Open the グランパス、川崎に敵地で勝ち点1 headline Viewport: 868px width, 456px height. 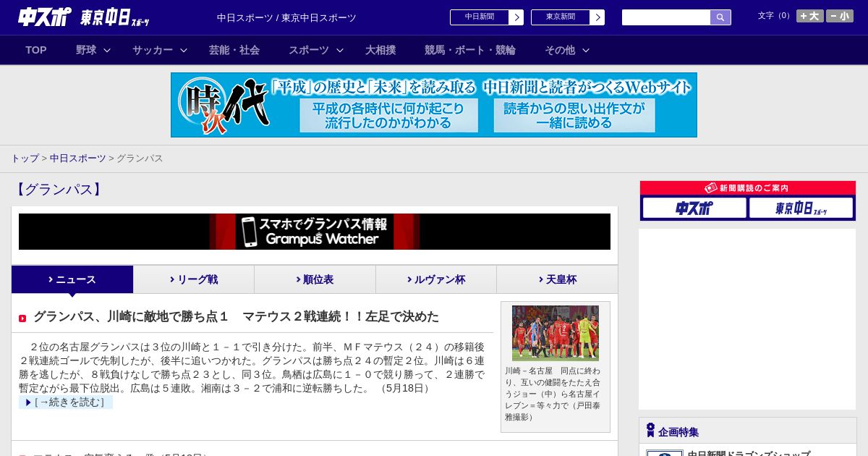[x=236, y=316]
